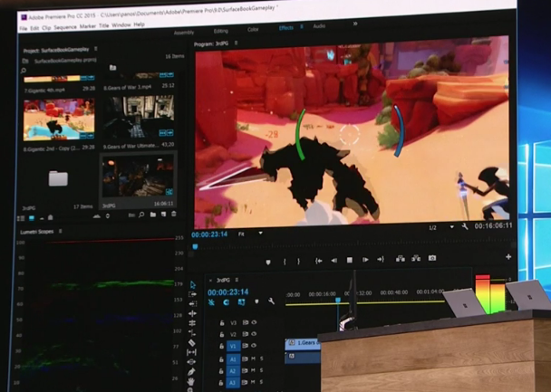This screenshot has width=551, height=392.
Task: Select the Razor tool
Action: pos(192,333)
